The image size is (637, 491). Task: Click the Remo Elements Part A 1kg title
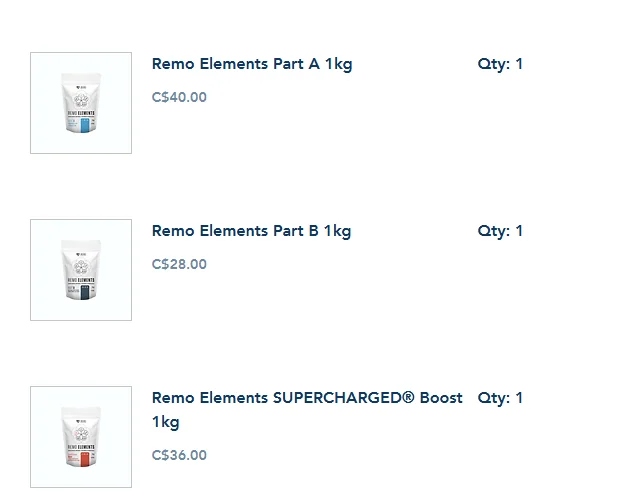(252, 64)
